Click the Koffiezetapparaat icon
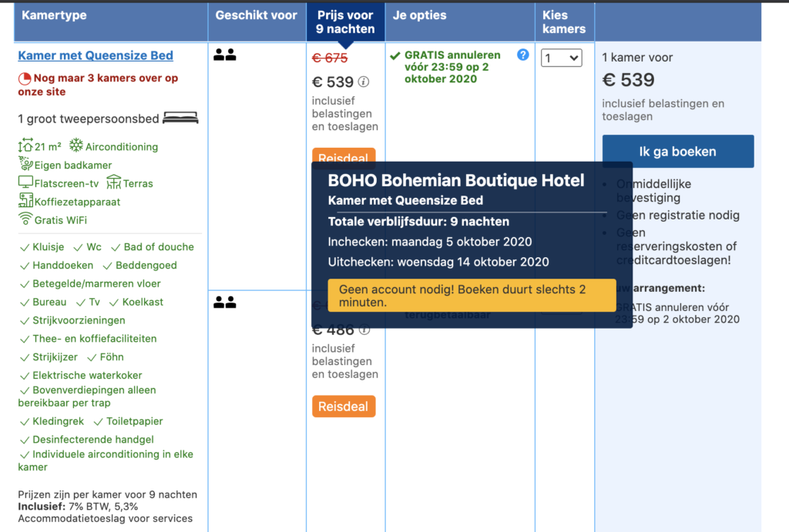This screenshot has width=789, height=532. pyautogui.click(x=25, y=200)
